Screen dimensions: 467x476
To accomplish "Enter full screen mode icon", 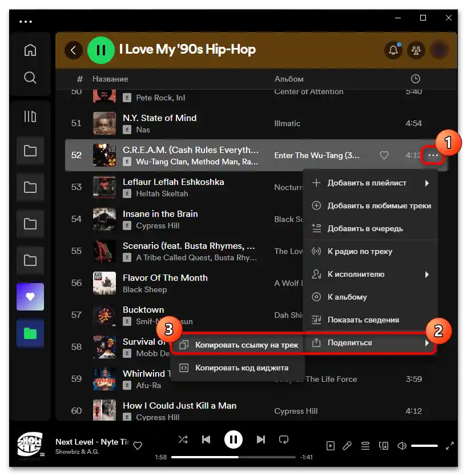I will click(450, 446).
